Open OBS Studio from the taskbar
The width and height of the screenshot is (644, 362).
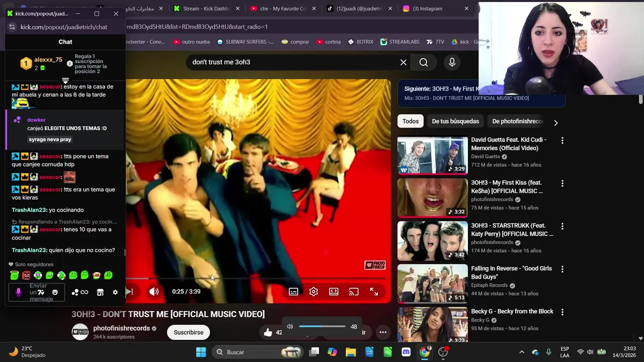(443, 352)
